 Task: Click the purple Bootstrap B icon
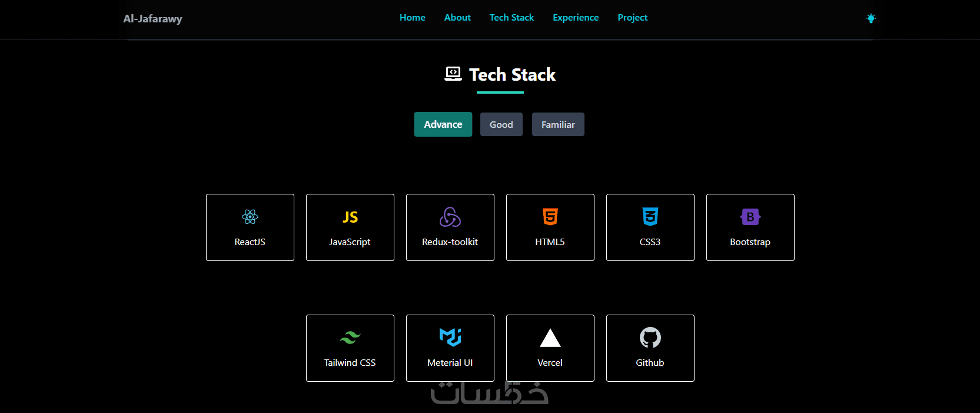(x=750, y=217)
